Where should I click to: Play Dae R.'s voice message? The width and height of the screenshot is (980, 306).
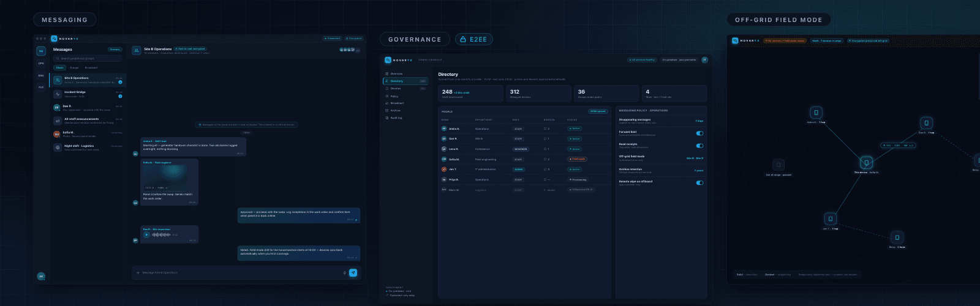point(146,234)
